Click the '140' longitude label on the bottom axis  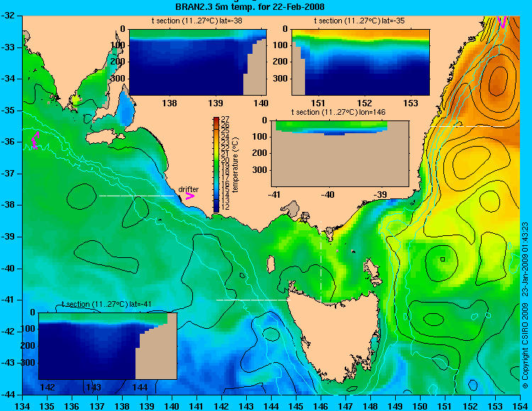coord(172,406)
